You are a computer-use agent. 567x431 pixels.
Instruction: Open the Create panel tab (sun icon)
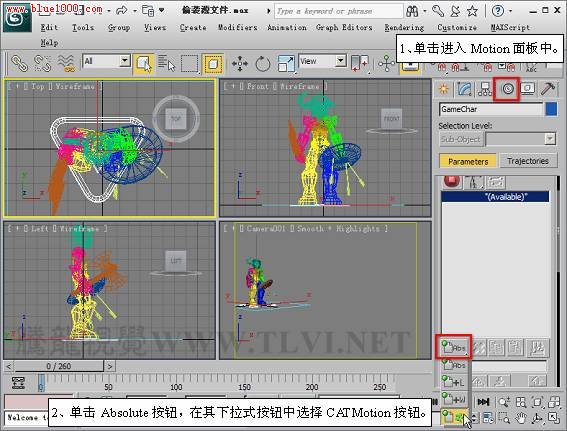(443, 89)
